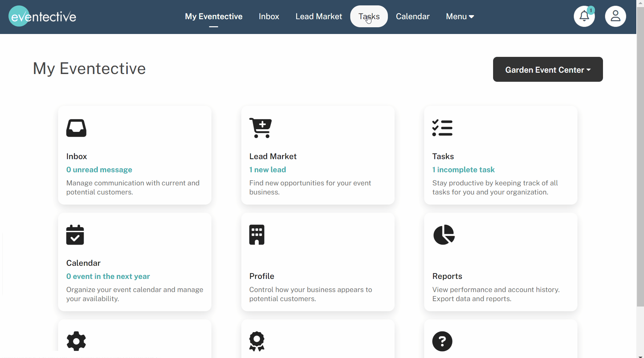The height and width of the screenshot is (358, 644).
Task: Expand the Garden Event Center dropdown
Action: (x=548, y=69)
